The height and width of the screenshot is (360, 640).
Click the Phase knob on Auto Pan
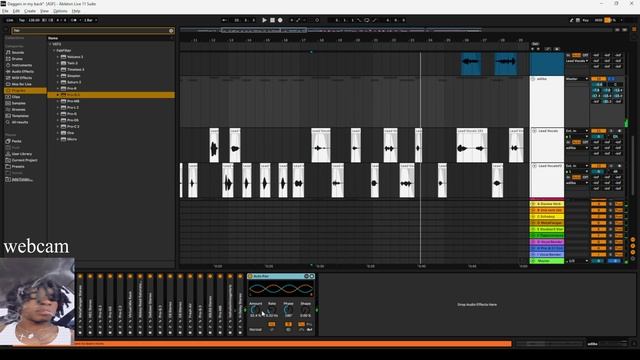[x=289, y=310]
